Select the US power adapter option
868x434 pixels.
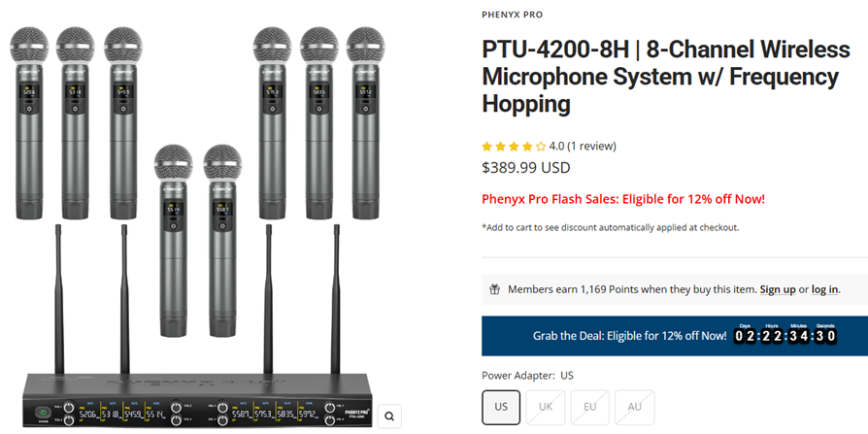pyautogui.click(x=501, y=407)
